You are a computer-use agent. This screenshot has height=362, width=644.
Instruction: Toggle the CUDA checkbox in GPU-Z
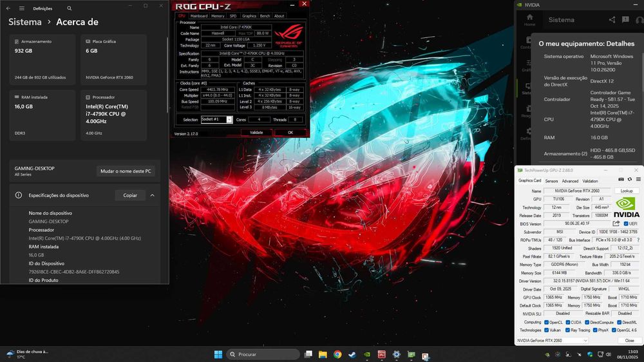567,322
